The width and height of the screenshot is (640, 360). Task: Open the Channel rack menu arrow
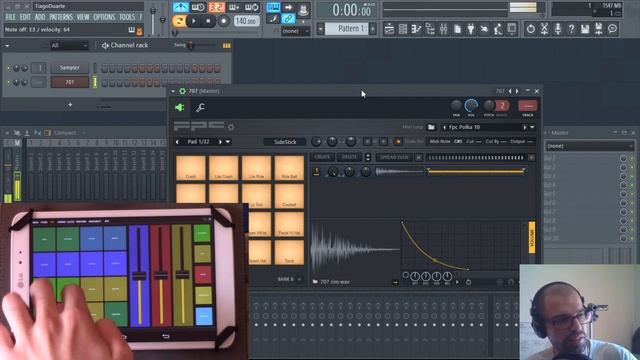click(x=7, y=46)
